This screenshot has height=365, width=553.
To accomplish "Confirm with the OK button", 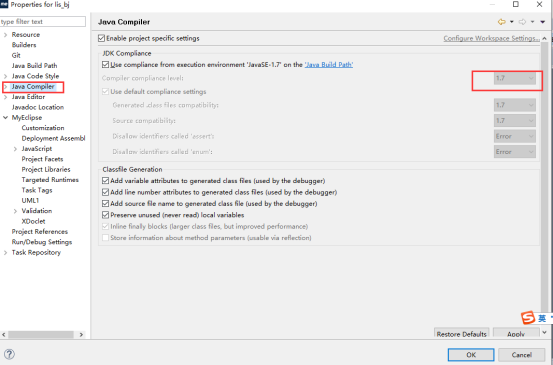I will click(x=471, y=355).
